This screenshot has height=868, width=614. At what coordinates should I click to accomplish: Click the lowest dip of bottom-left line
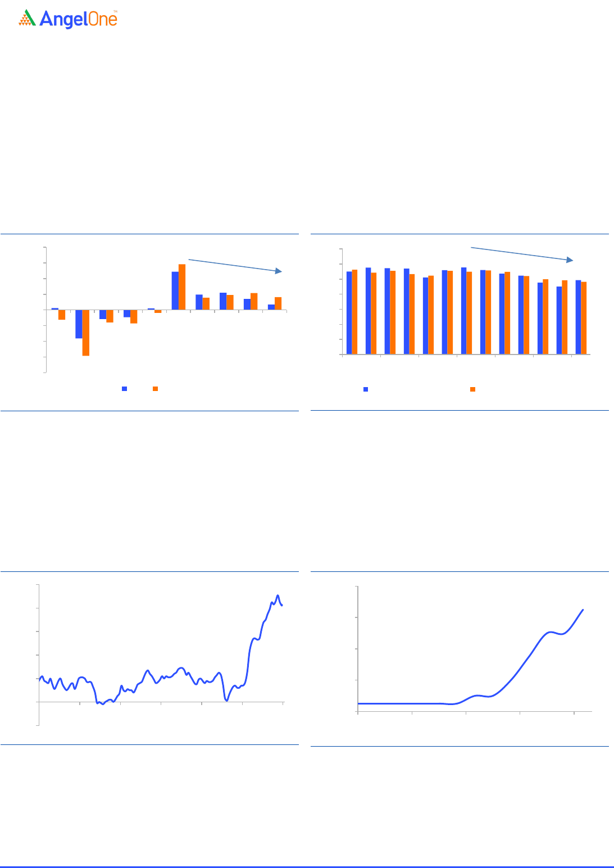tap(102, 704)
